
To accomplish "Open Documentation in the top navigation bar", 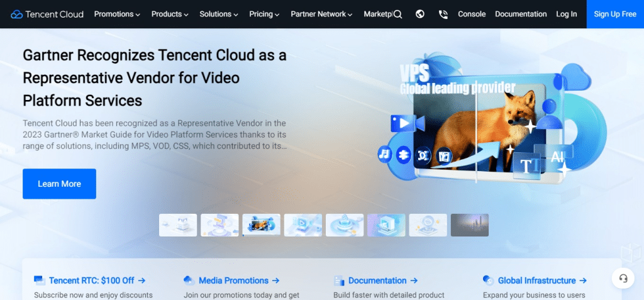I will (521, 14).
